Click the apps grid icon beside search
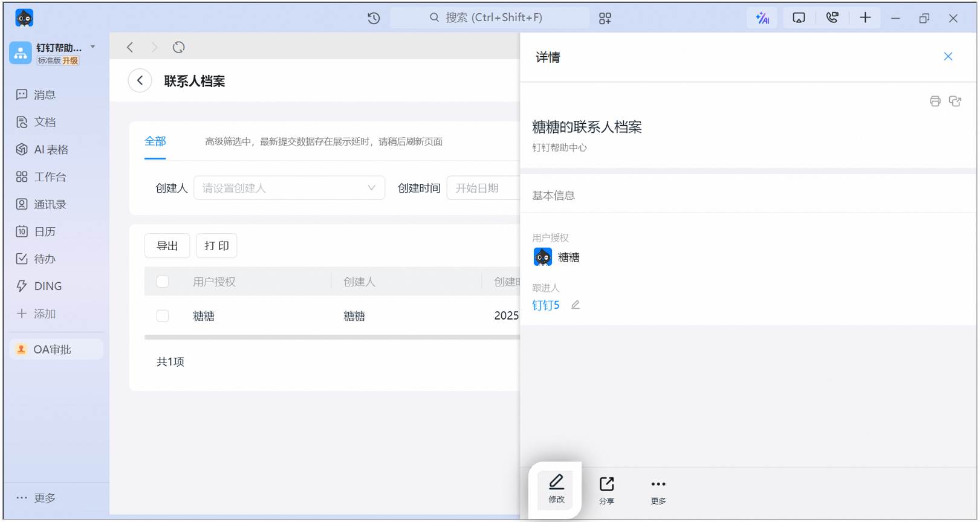This screenshot has width=980, height=522. click(x=605, y=18)
